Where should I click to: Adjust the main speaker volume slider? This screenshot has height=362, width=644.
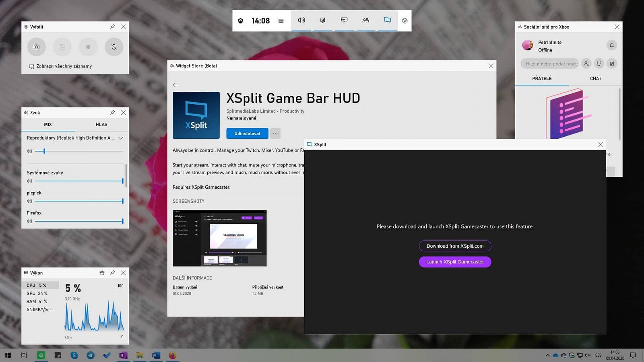[x=79, y=151]
